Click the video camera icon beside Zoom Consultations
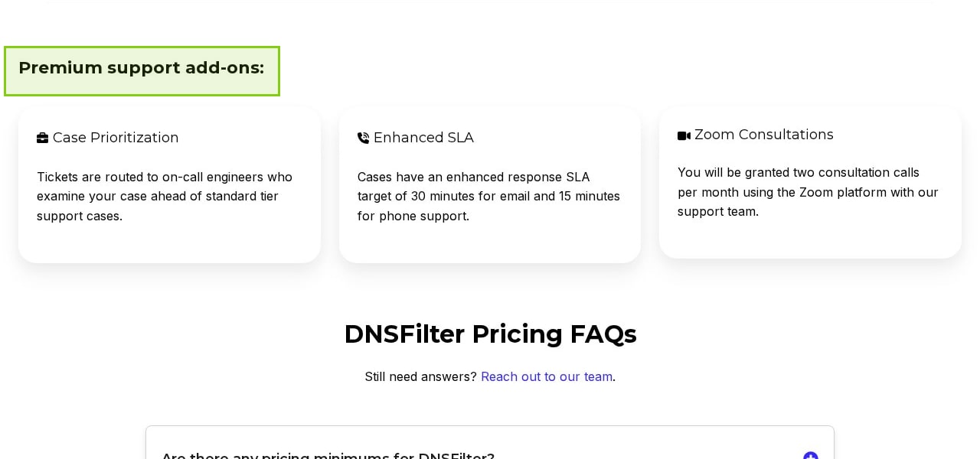The image size is (980, 459). pos(684,135)
